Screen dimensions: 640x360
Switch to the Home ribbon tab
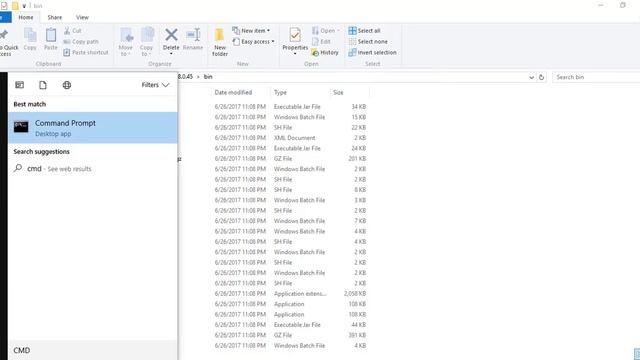pos(26,18)
